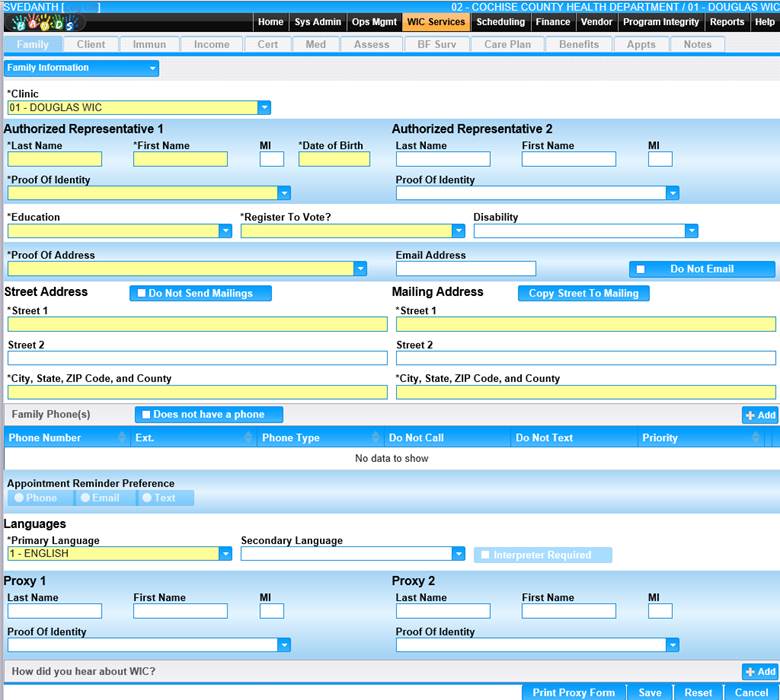Check the Do Not Email checkbox
This screenshot has width=780, height=700.
[x=641, y=269]
